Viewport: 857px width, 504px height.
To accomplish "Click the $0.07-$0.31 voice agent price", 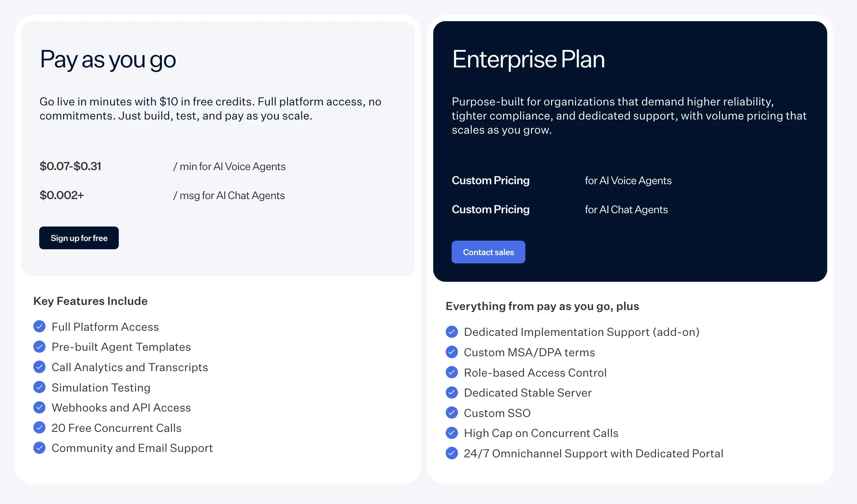I will pyautogui.click(x=71, y=166).
